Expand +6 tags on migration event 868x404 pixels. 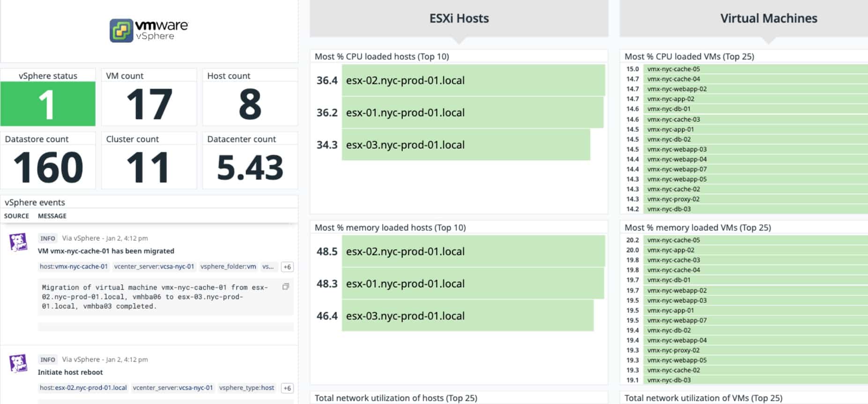click(287, 267)
